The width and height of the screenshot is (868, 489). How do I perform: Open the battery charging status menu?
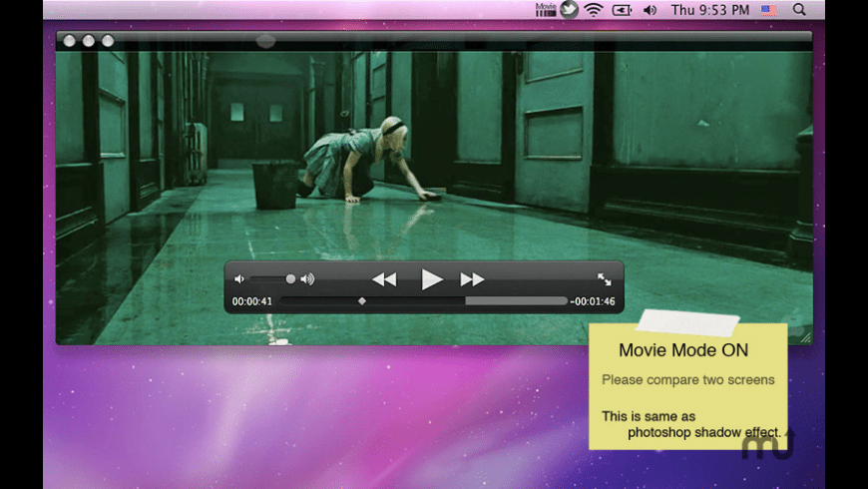coord(622,10)
